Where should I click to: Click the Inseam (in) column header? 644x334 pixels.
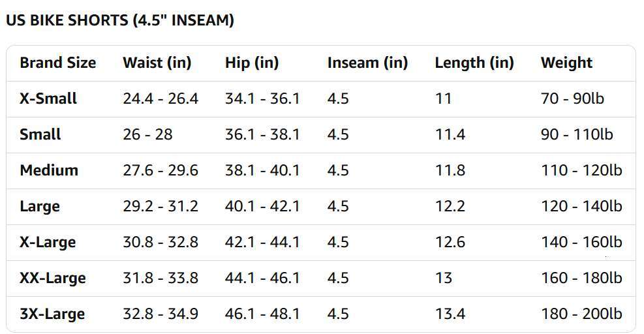click(367, 63)
